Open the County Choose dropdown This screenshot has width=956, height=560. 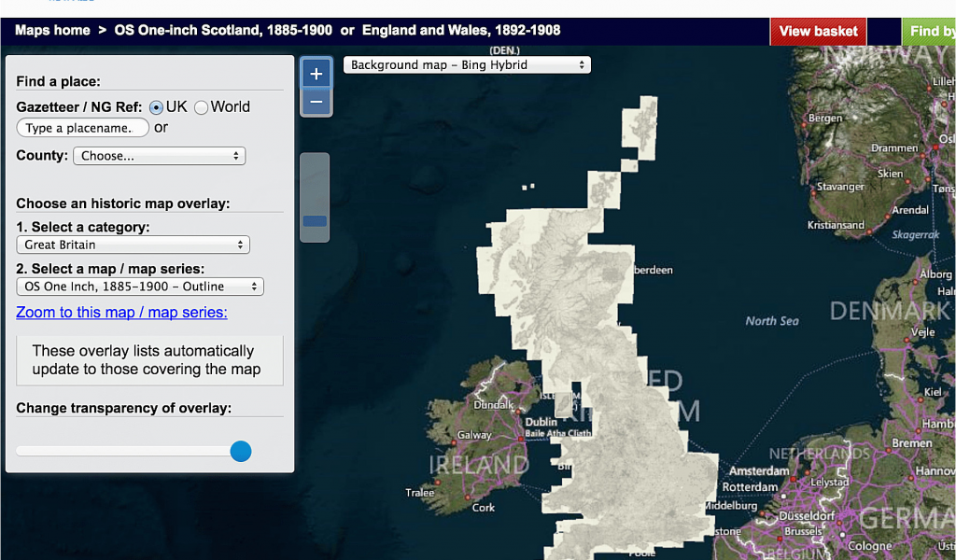click(159, 156)
